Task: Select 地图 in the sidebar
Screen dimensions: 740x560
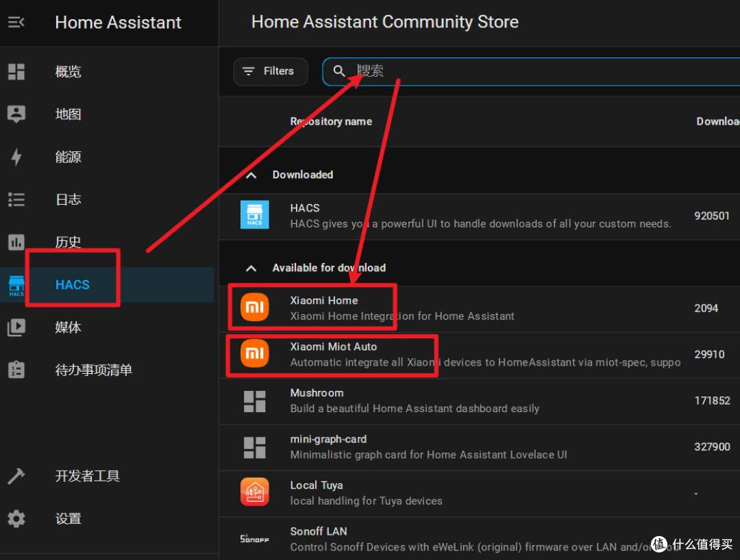Action: point(69,114)
